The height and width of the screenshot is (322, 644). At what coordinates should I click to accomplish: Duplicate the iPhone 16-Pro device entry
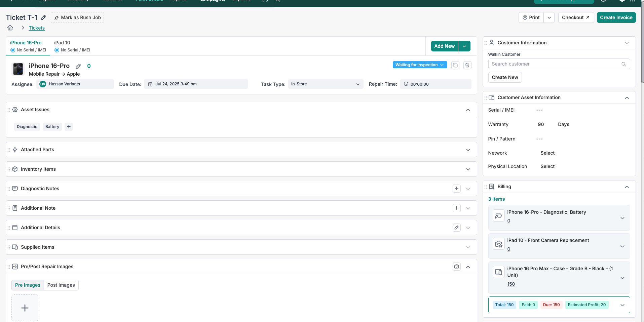[x=455, y=65]
